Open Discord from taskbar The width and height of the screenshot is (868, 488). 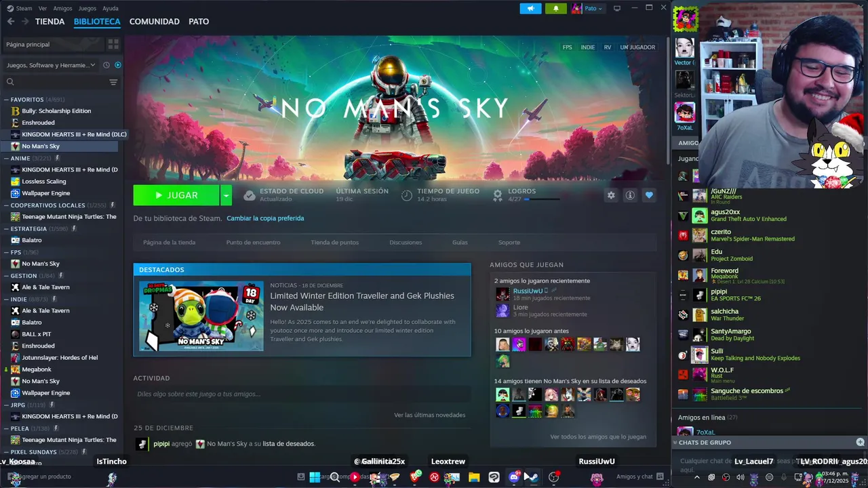pos(513,477)
